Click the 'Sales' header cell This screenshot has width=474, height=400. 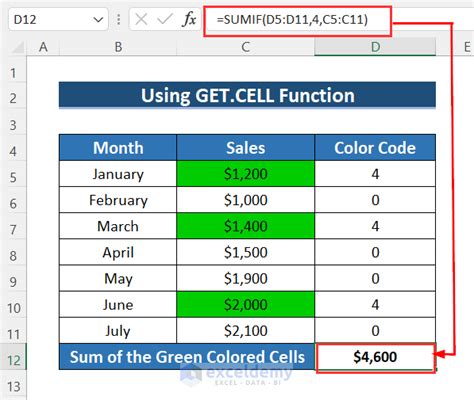[245, 148]
